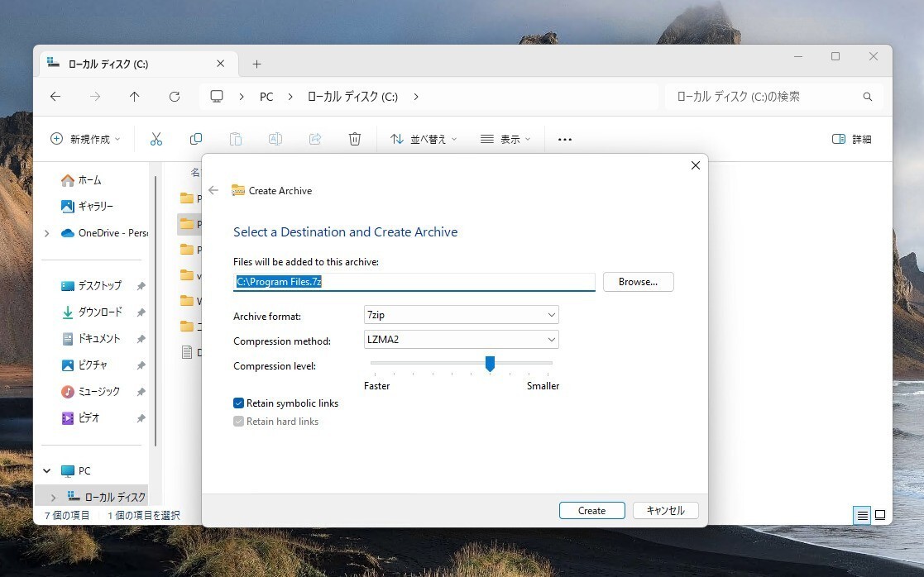Click the Share icon in the toolbar
The width and height of the screenshot is (924, 577).
pos(315,139)
